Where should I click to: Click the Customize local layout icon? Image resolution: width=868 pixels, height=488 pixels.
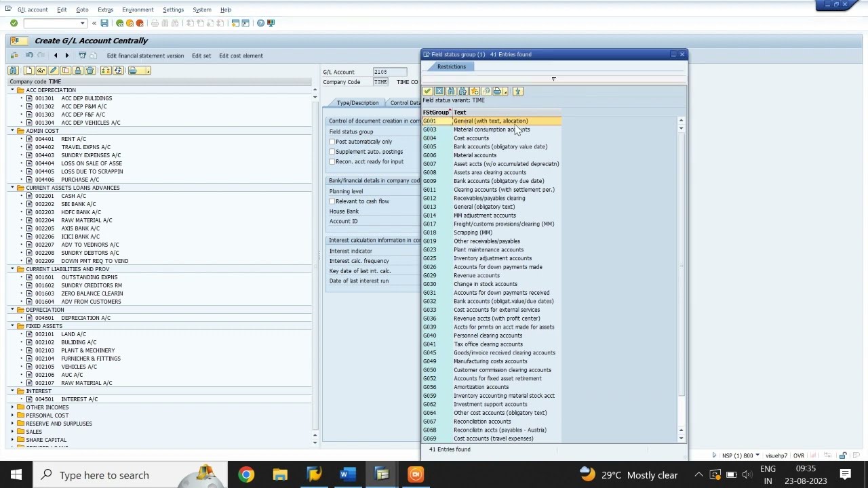pyautogui.click(x=271, y=23)
